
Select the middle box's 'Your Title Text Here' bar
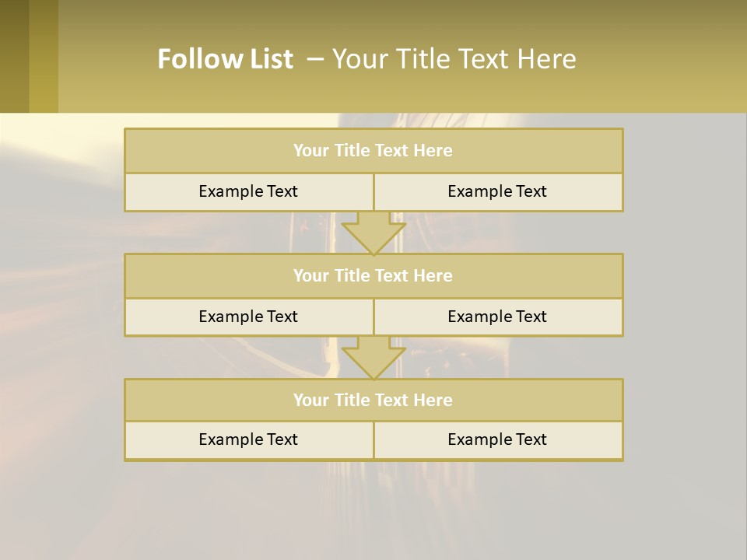pyautogui.click(x=373, y=276)
